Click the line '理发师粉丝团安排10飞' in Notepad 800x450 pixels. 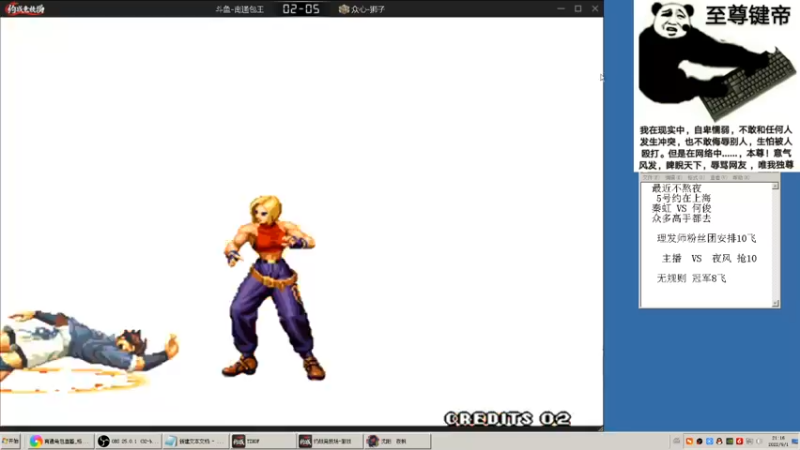coord(706,238)
